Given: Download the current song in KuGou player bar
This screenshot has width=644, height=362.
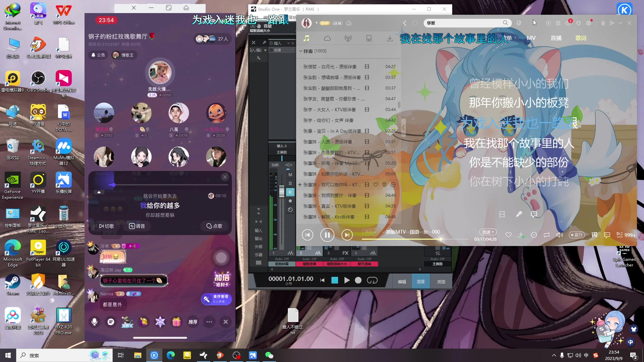Looking at the screenshot, I should point(521,235).
